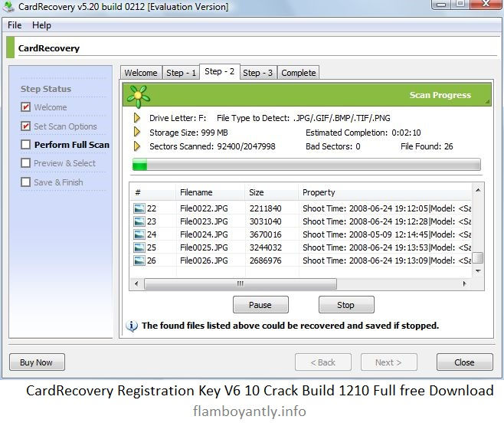504x426 pixels.
Task: Click the image icon of row 24
Action: pos(139,234)
